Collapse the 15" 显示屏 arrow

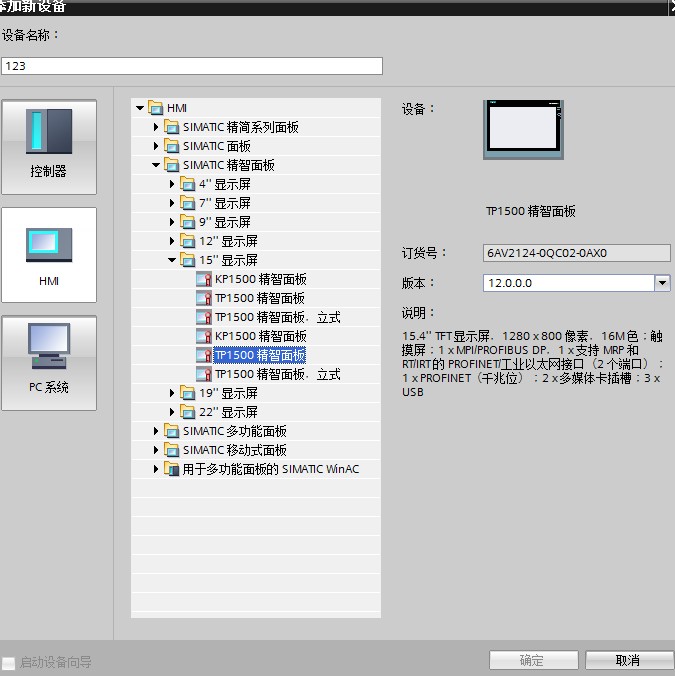point(172,260)
